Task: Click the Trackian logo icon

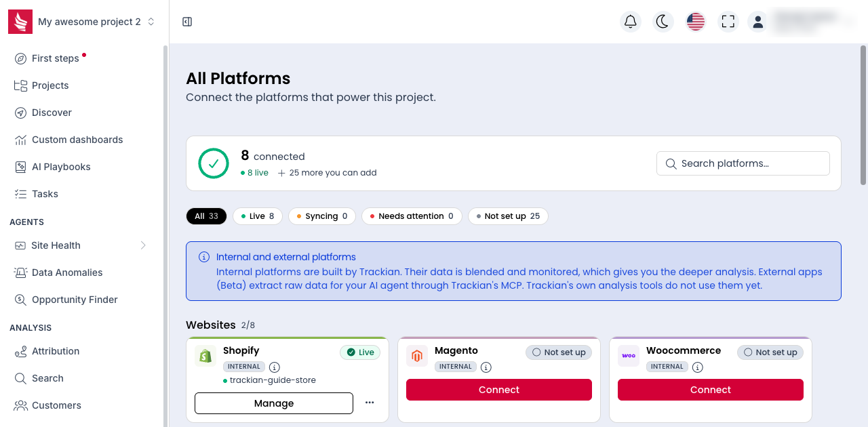Action: pos(20,22)
